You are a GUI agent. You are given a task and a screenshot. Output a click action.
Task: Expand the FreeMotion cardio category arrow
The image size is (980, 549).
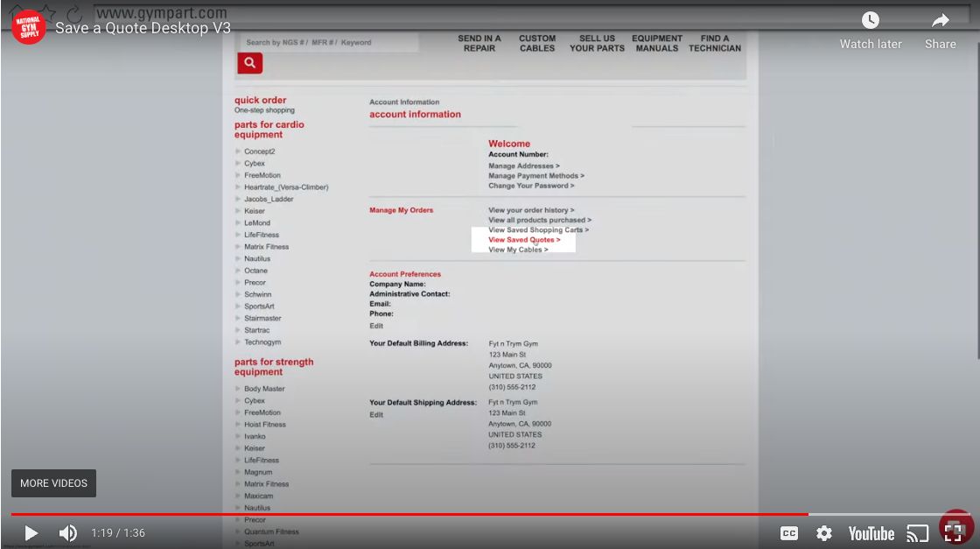(238, 175)
